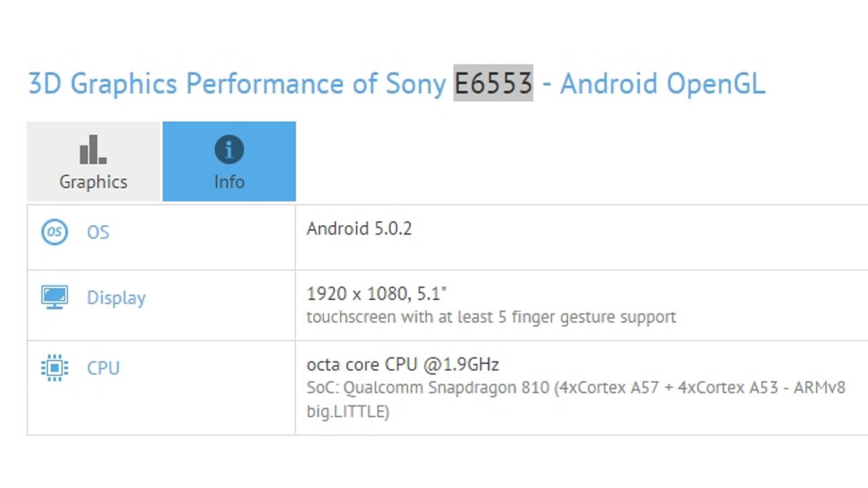Screen dimensions: 868x488
Task: Click the Display row label
Action: point(116,297)
